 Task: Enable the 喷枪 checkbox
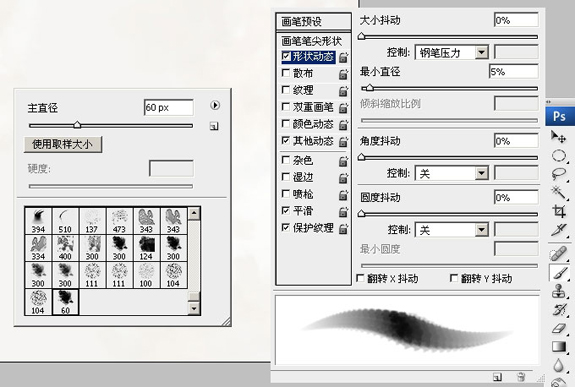click(286, 193)
